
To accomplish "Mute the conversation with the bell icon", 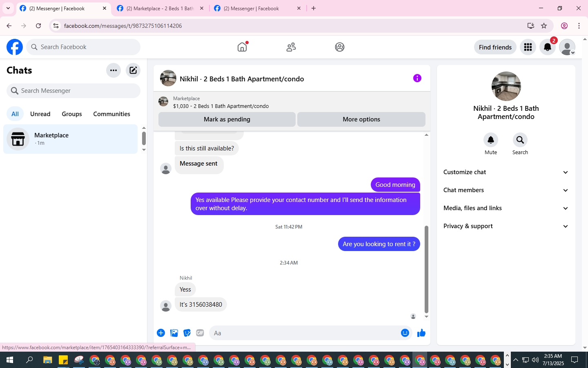I will point(491,140).
